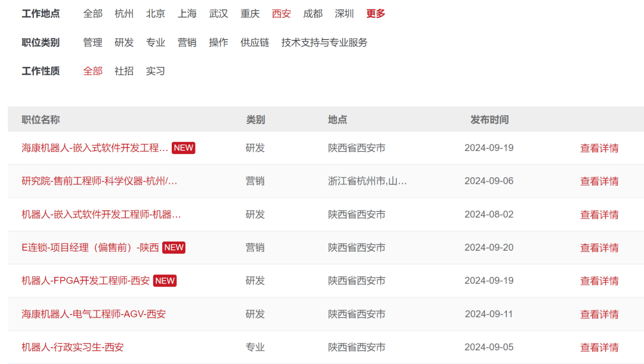Filter jobs by 北京 location
This screenshot has width=644, height=364.
coord(156,14)
